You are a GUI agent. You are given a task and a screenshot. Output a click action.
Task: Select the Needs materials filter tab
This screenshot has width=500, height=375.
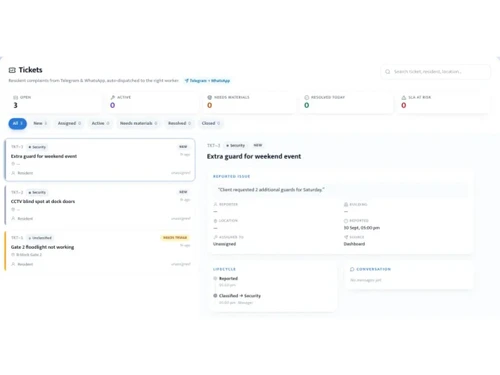pos(138,123)
